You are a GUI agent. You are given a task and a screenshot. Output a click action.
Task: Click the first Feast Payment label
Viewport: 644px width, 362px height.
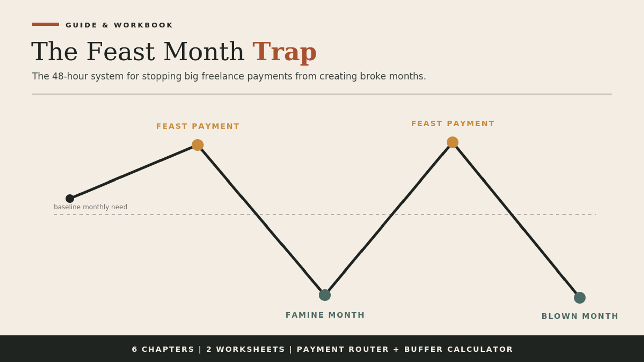pyautogui.click(x=198, y=126)
